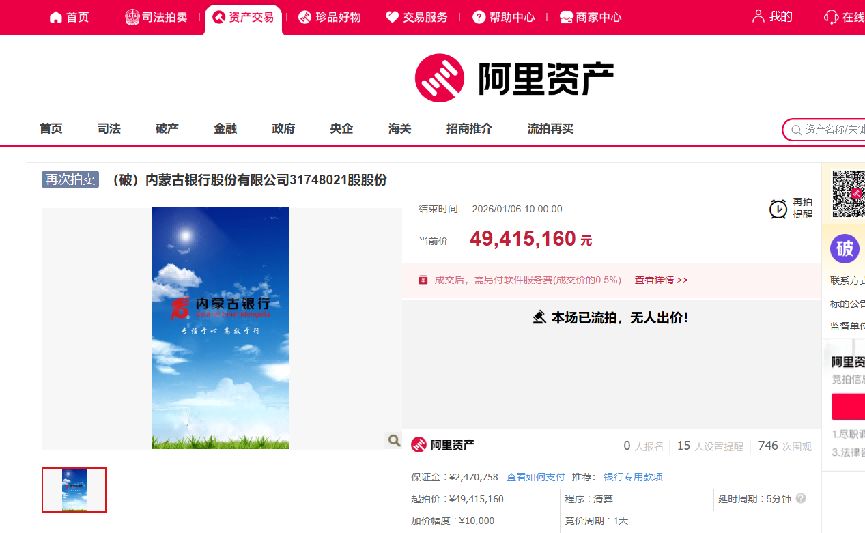Click the 查看详情 >> link
The height and width of the screenshot is (533, 865).
661,281
